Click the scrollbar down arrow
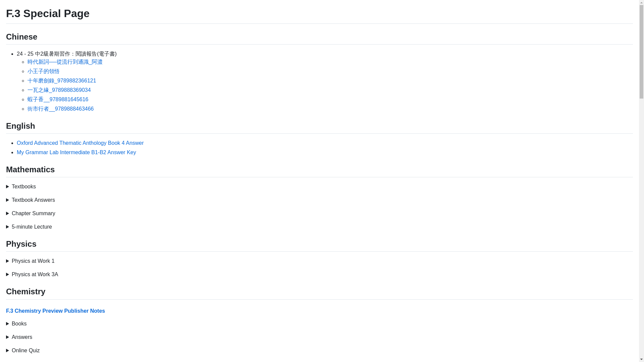644x362 pixels. coord(641,359)
